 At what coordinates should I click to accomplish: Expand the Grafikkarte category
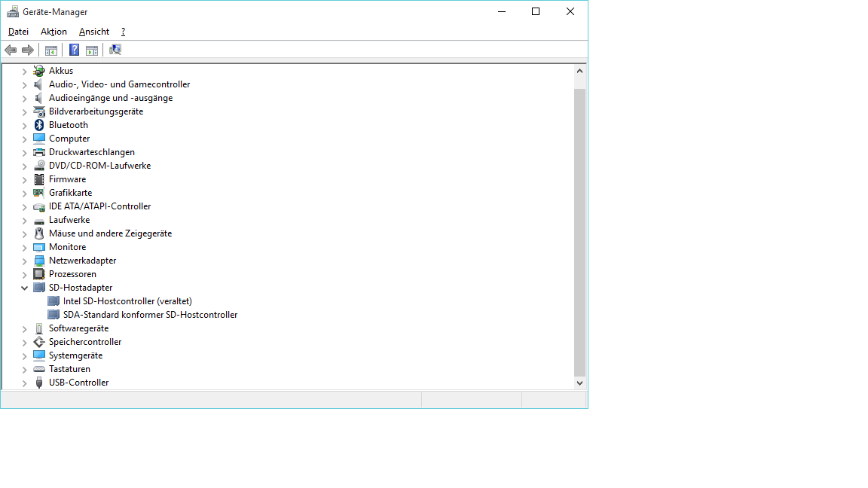coord(25,193)
